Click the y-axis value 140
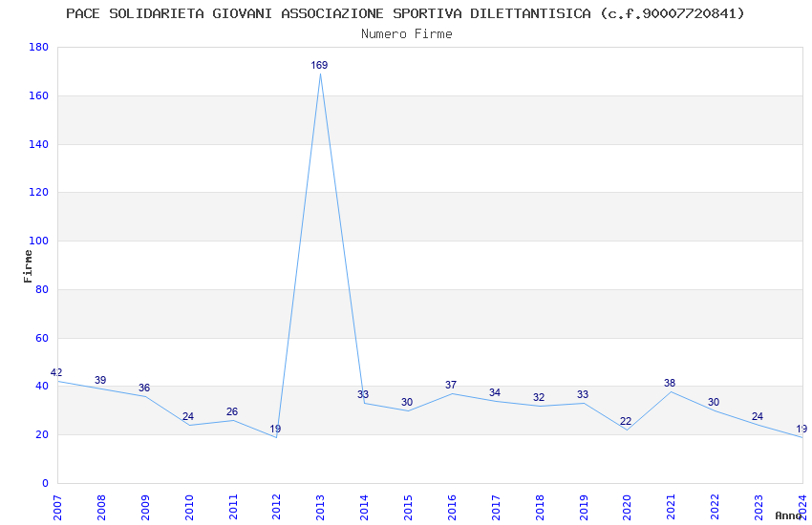 39,144
